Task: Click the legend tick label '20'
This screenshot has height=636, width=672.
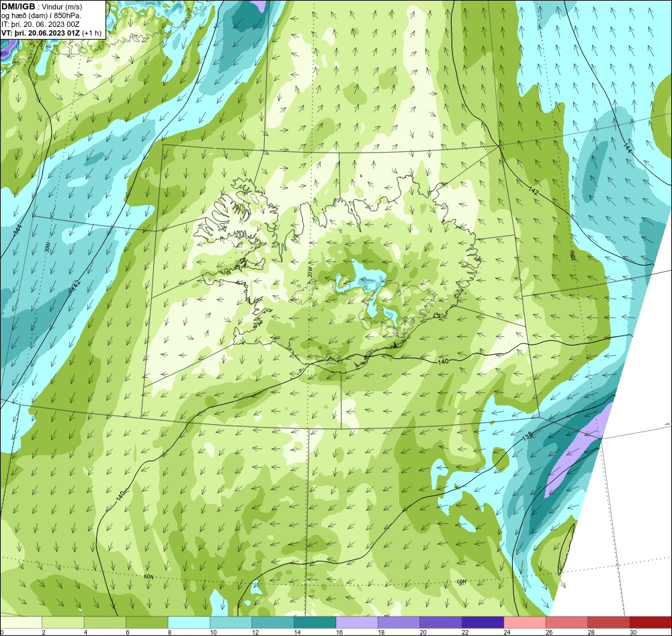Action: (423, 632)
